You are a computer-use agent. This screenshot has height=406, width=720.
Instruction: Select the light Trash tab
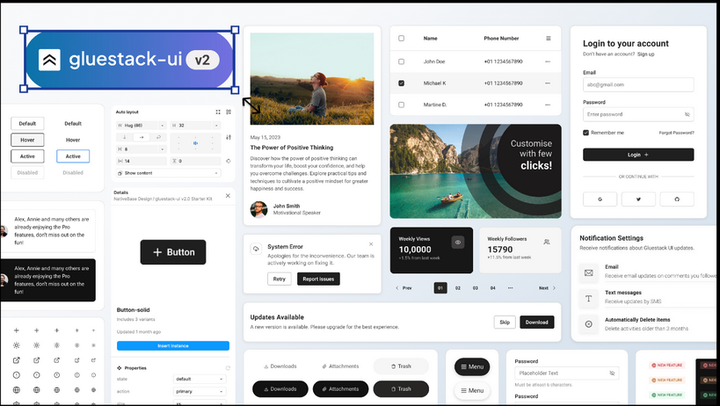(401, 367)
